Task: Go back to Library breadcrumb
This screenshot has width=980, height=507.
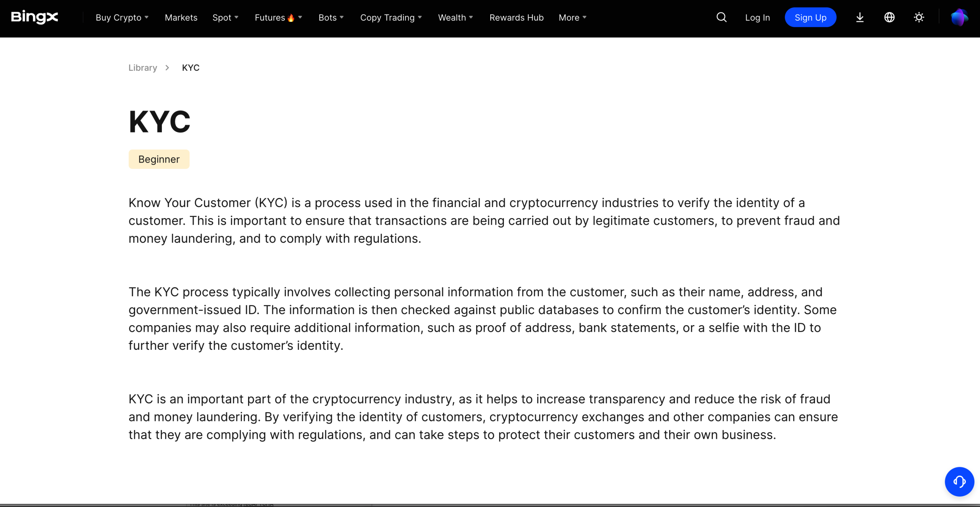Action: 143,68
